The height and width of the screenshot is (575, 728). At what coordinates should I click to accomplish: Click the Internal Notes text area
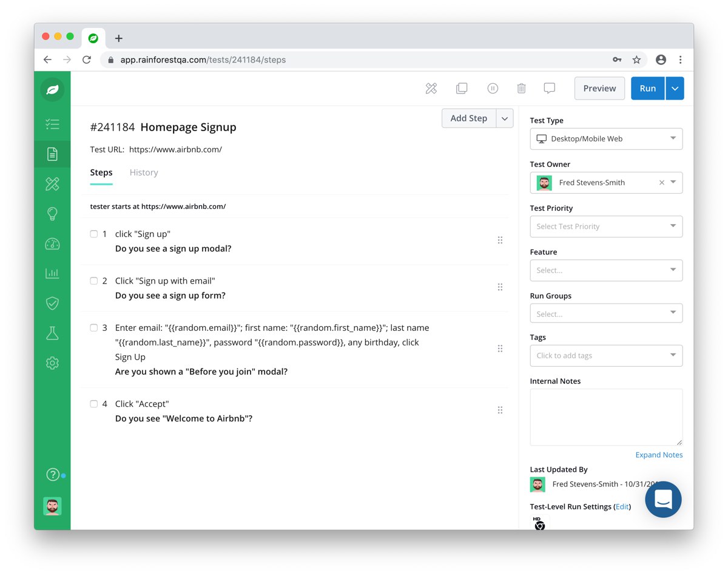tap(606, 417)
